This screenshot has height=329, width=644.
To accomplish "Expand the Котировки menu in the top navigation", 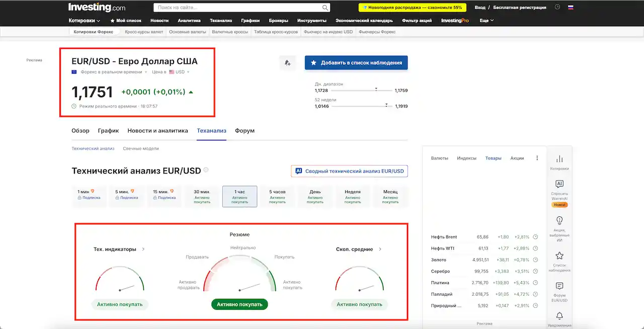I will tap(84, 21).
